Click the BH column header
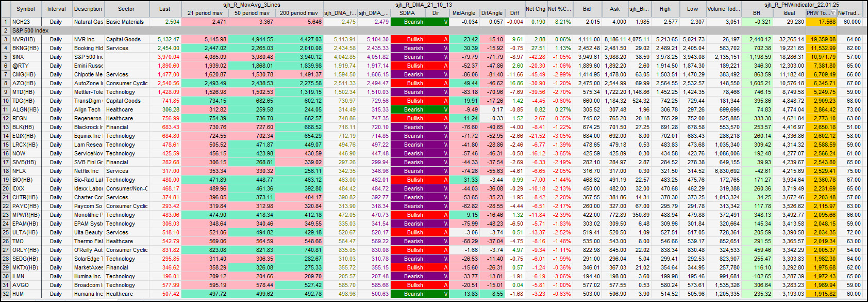 (x=757, y=13)
